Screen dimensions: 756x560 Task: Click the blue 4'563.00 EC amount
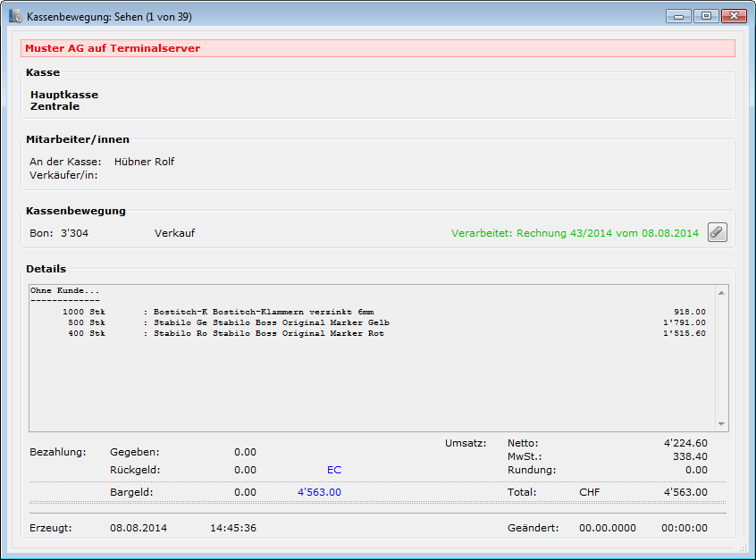319,492
